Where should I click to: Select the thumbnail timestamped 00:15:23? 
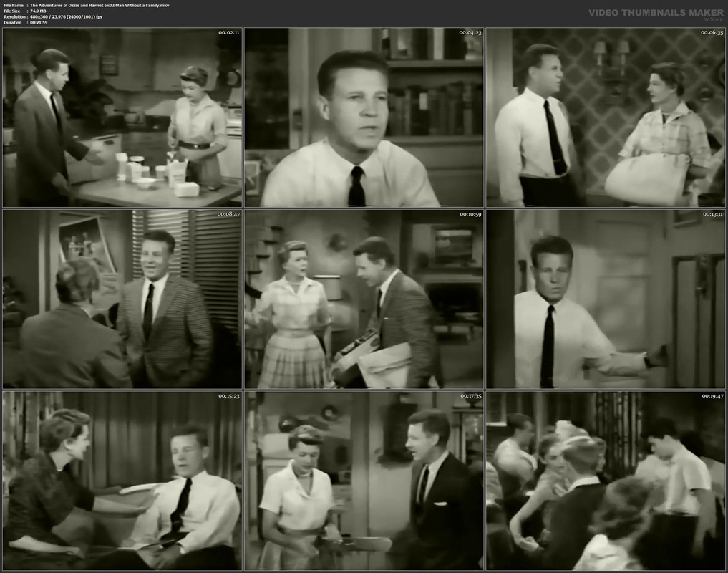122,481
